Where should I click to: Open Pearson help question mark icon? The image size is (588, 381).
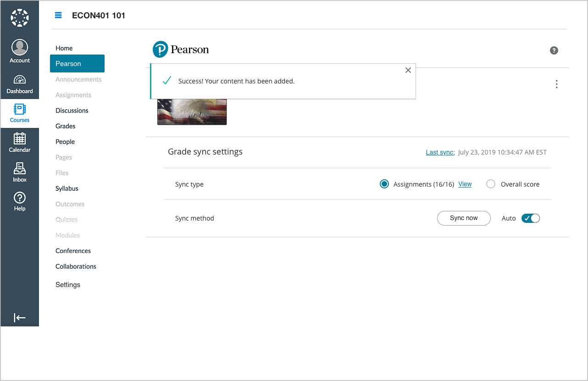(x=554, y=50)
